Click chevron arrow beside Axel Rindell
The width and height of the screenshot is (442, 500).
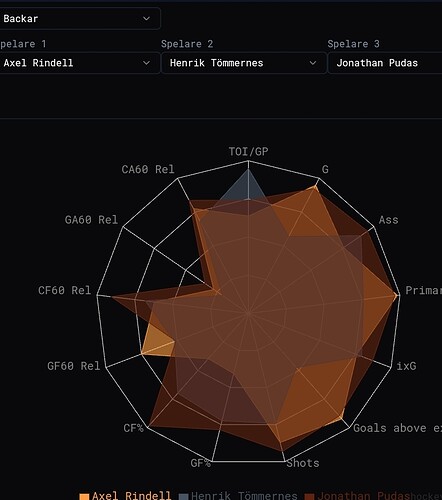coord(146,63)
